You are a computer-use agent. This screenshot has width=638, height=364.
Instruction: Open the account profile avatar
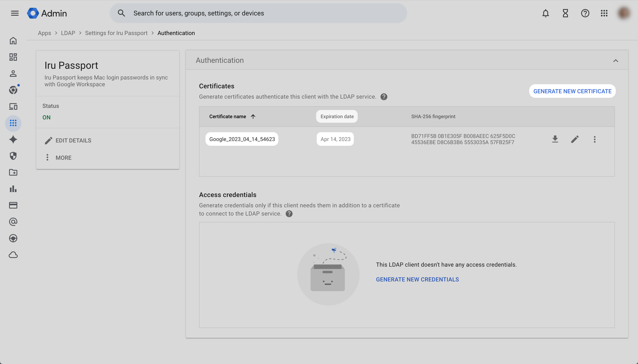click(624, 13)
